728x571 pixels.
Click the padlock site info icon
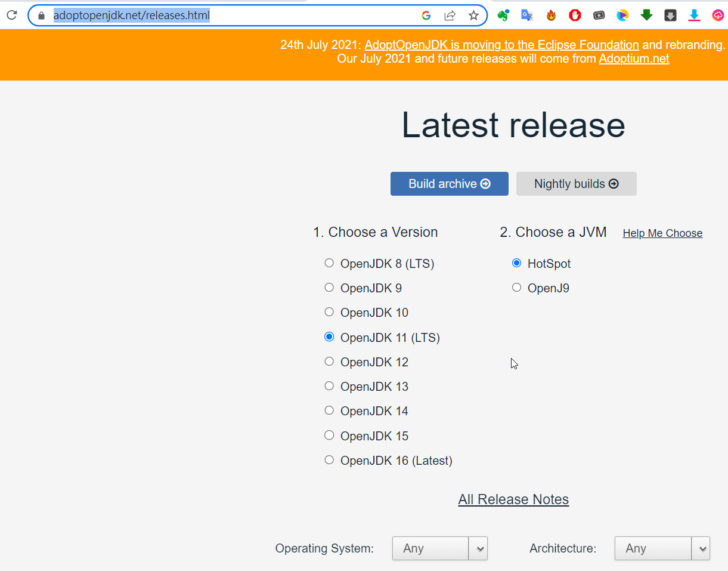[x=41, y=16]
